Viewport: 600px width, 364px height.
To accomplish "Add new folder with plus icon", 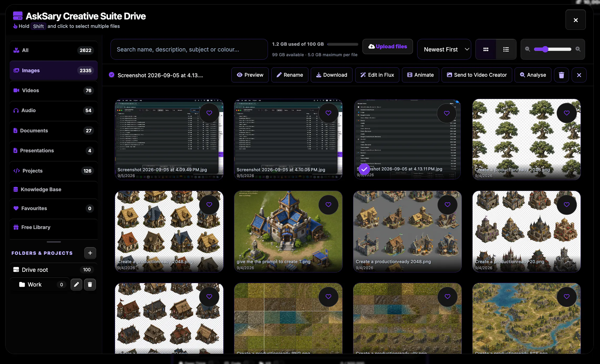I will (x=90, y=253).
